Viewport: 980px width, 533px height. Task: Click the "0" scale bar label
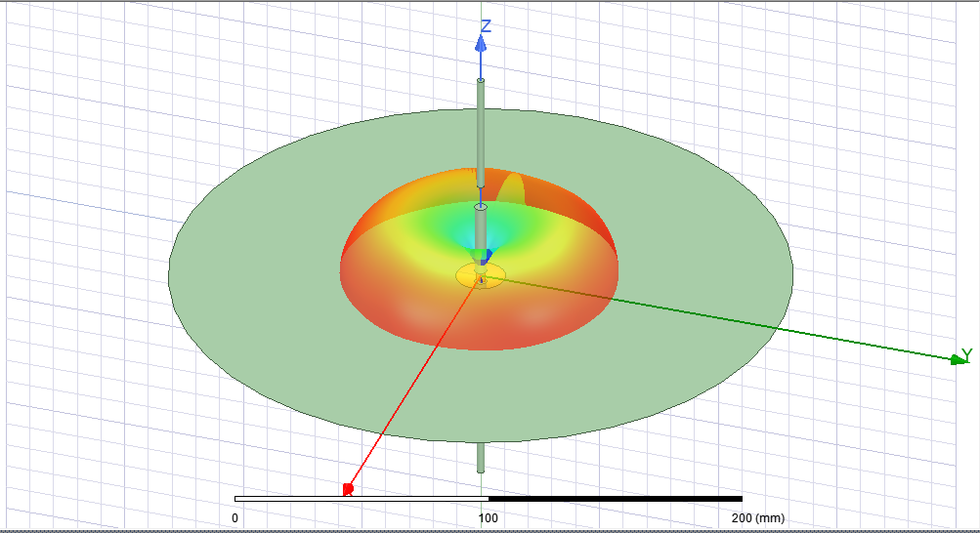pos(235,517)
